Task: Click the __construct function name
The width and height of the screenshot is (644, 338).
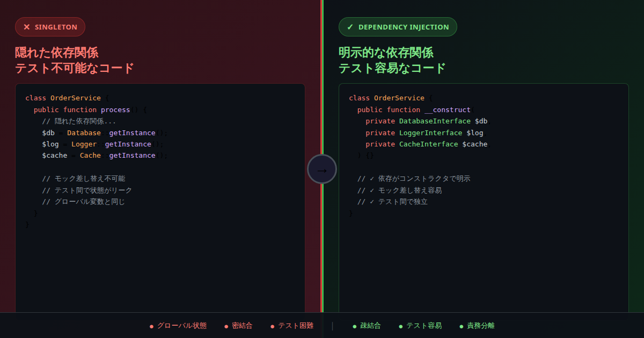Action: click(448, 109)
